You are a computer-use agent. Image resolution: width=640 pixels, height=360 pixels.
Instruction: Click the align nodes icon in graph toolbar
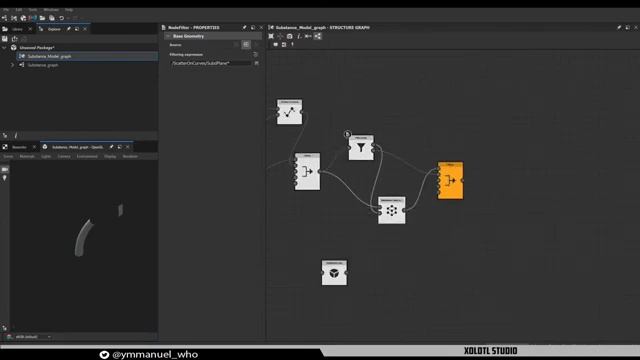[x=308, y=36]
